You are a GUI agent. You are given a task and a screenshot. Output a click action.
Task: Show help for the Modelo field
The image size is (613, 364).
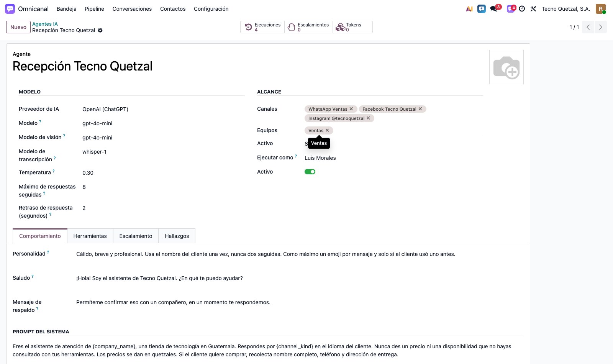(x=40, y=121)
